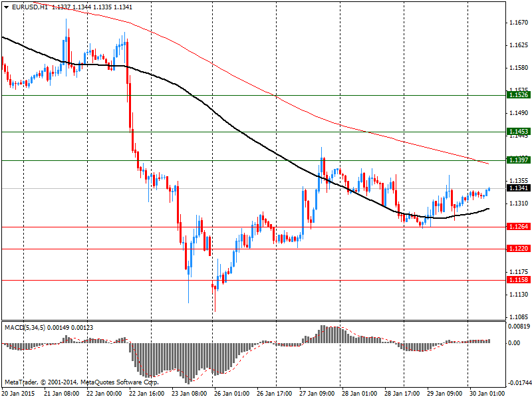Click the red 1.1264 support level label
Image resolution: width=532 pixels, height=399 pixels.
click(x=519, y=227)
